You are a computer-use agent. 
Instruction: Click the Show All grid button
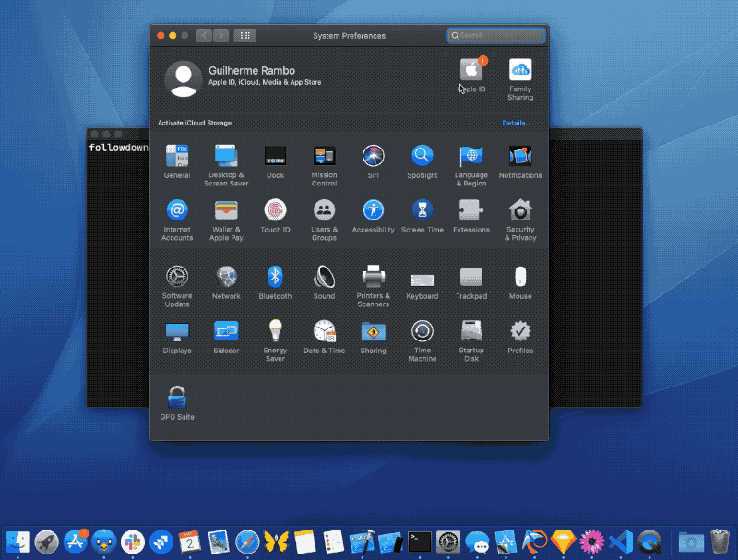(x=245, y=35)
